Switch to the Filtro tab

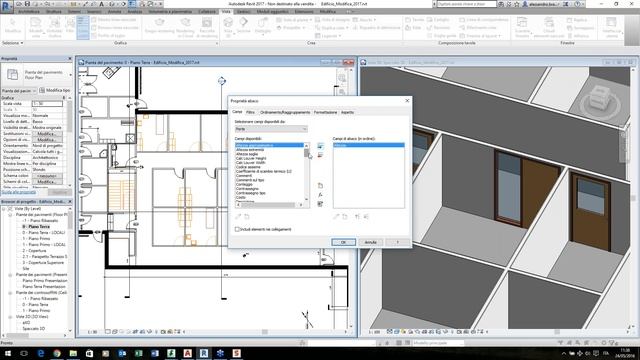pyautogui.click(x=250, y=112)
